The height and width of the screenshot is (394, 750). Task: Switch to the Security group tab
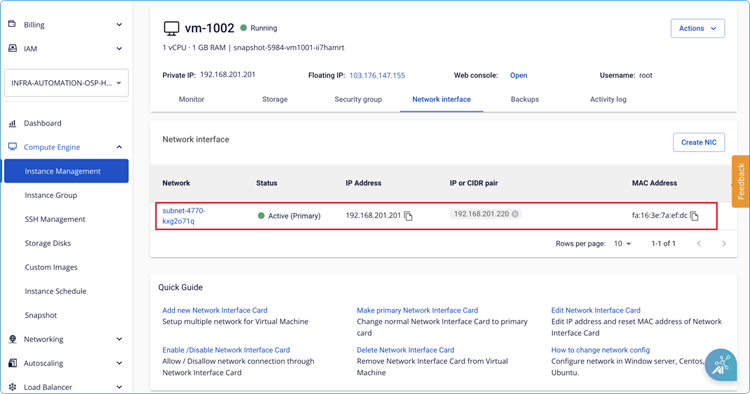(x=358, y=99)
